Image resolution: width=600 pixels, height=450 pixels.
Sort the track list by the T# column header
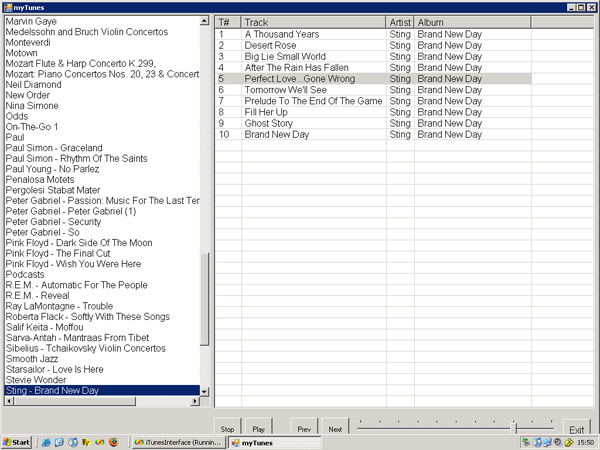coord(228,23)
